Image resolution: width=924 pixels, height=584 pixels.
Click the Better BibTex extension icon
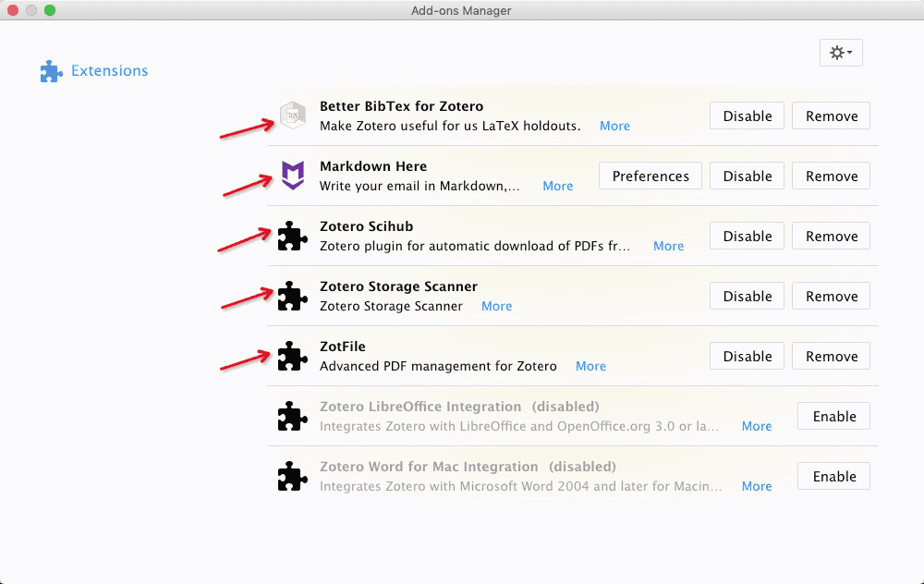[x=292, y=116]
